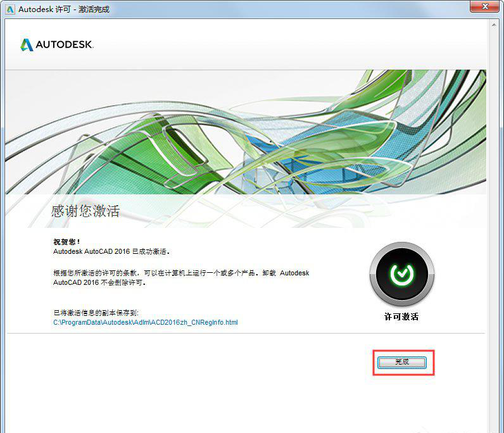Click the AUTODESK wordmark text
Image resolution: width=504 pixels, height=433 pixels.
(64, 45)
